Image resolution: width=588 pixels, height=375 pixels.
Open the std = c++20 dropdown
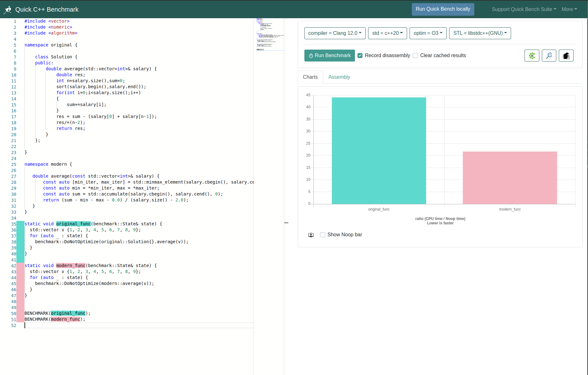pos(388,33)
